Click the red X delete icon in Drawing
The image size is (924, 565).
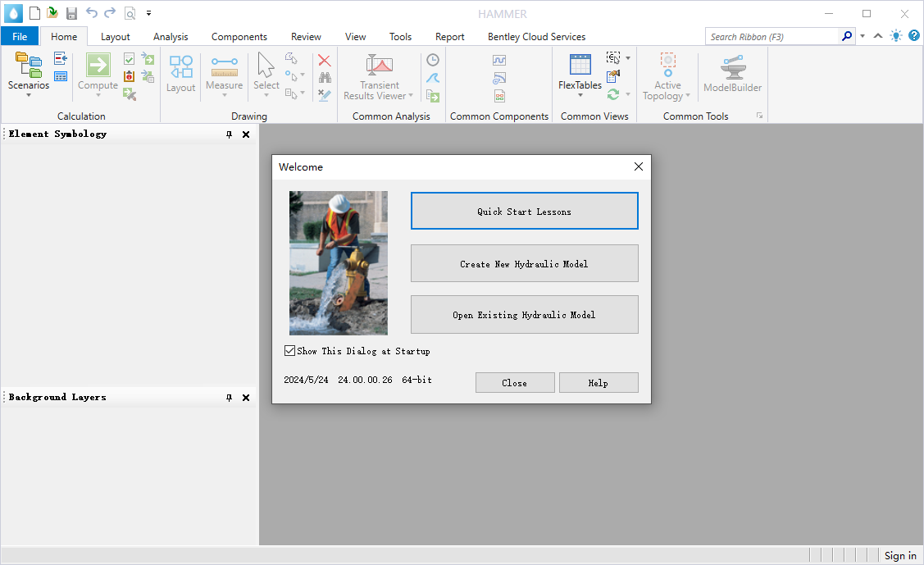[x=325, y=60]
